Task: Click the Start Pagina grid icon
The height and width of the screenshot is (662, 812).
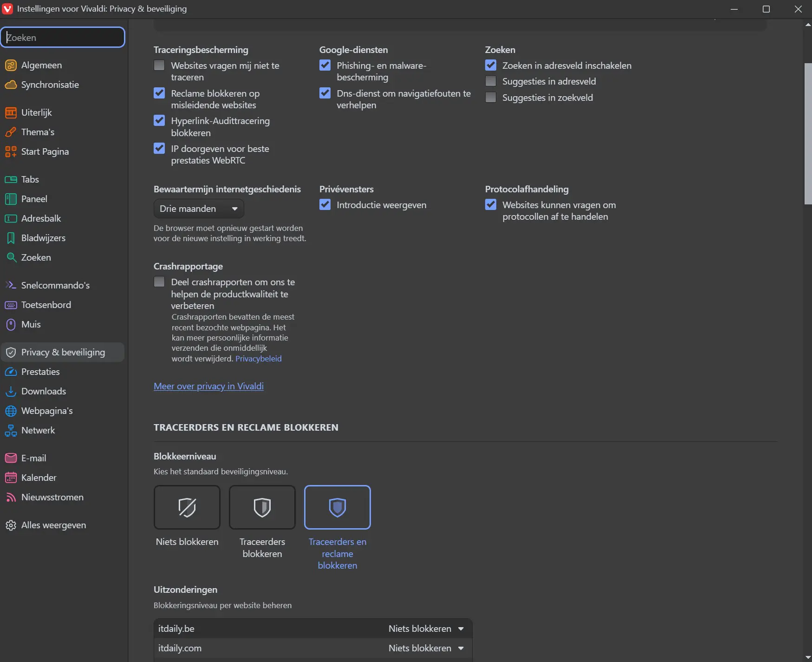Action: point(11,152)
